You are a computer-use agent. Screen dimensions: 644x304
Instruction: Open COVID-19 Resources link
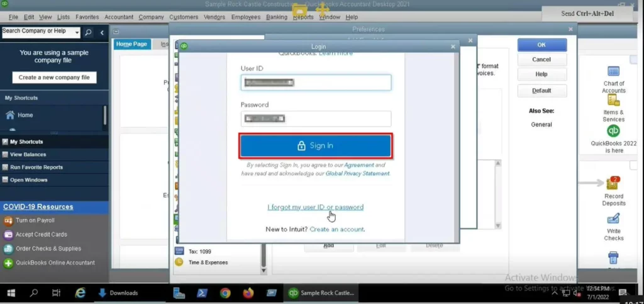[x=38, y=206]
